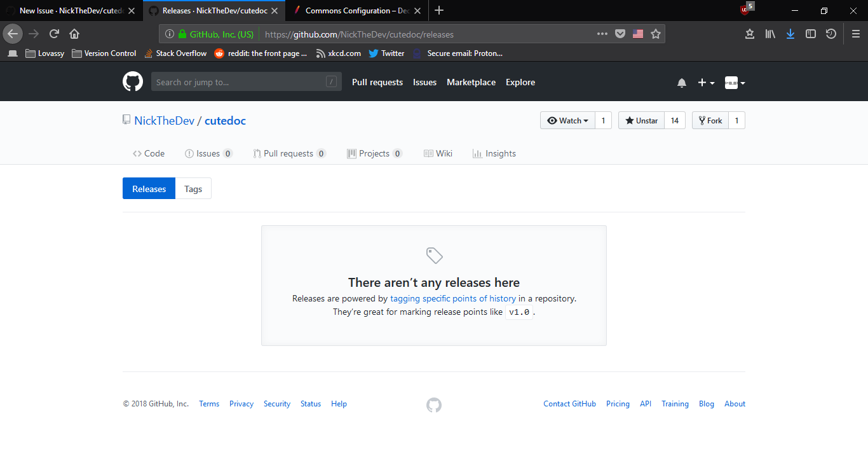The height and width of the screenshot is (463, 868).
Task: Open the Version Control bookmarks folder
Action: [104, 53]
